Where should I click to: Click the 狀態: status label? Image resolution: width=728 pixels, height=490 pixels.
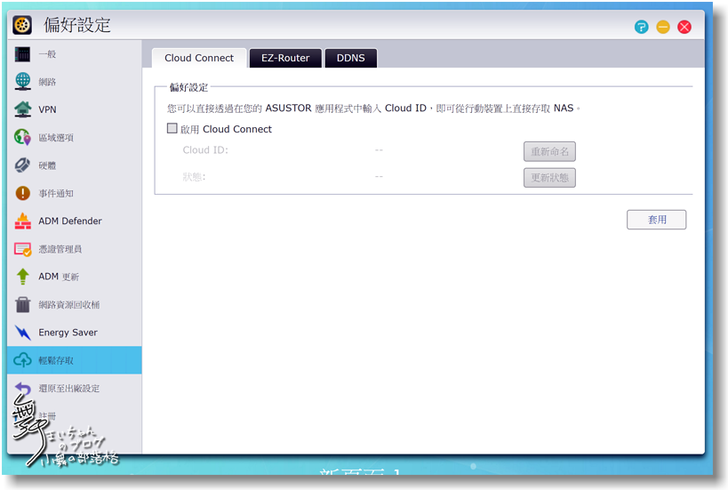(194, 177)
